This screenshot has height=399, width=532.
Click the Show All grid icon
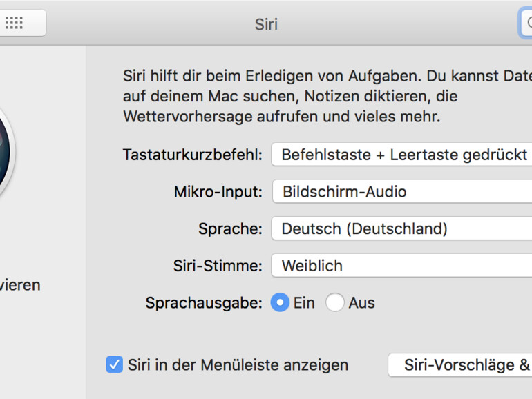pyautogui.click(x=15, y=23)
